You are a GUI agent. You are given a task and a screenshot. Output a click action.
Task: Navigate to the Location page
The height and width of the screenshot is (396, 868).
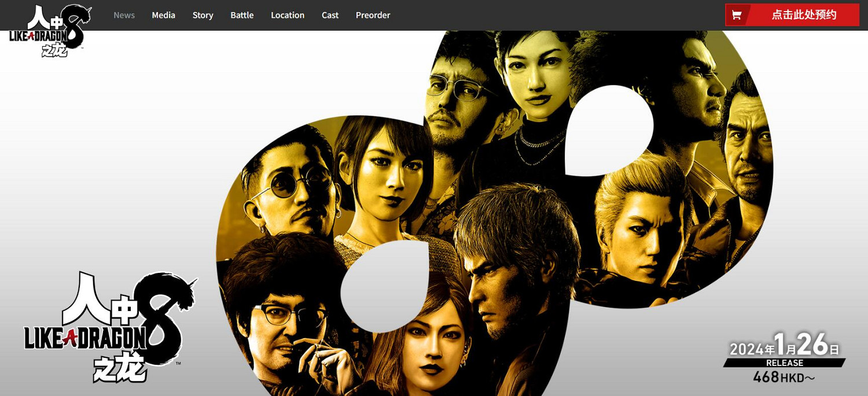pos(287,15)
